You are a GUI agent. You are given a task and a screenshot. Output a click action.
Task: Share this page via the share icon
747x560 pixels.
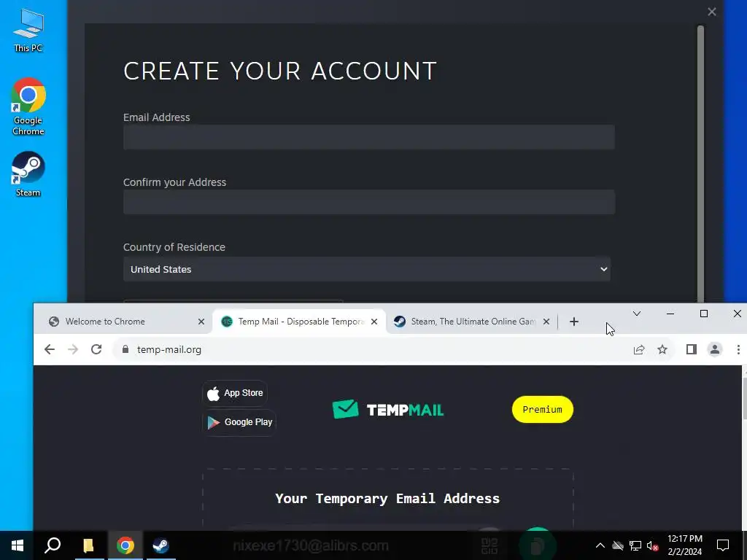[639, 349]
